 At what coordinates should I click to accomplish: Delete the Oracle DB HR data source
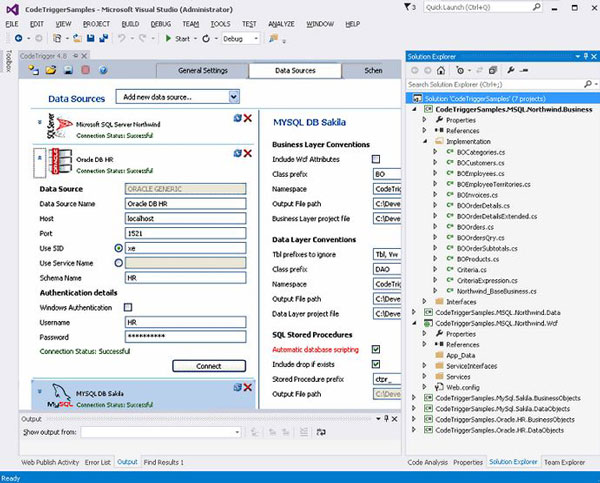[247, 153]
